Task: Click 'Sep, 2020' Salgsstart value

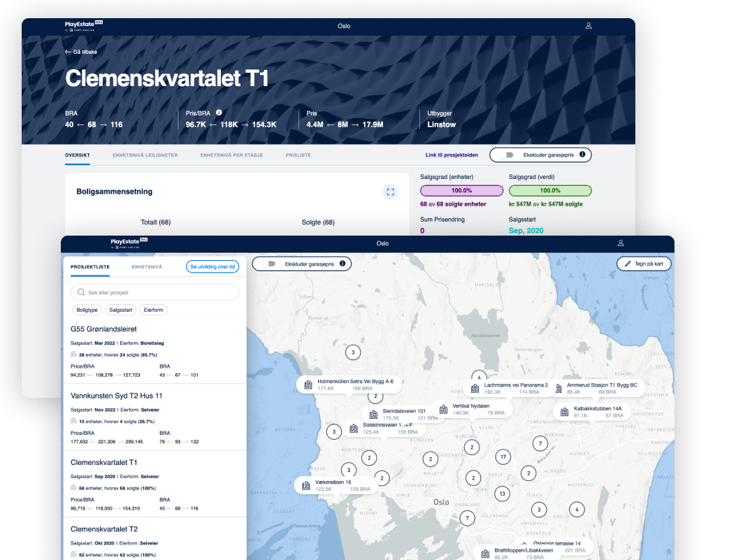Action: click(526, 231)
